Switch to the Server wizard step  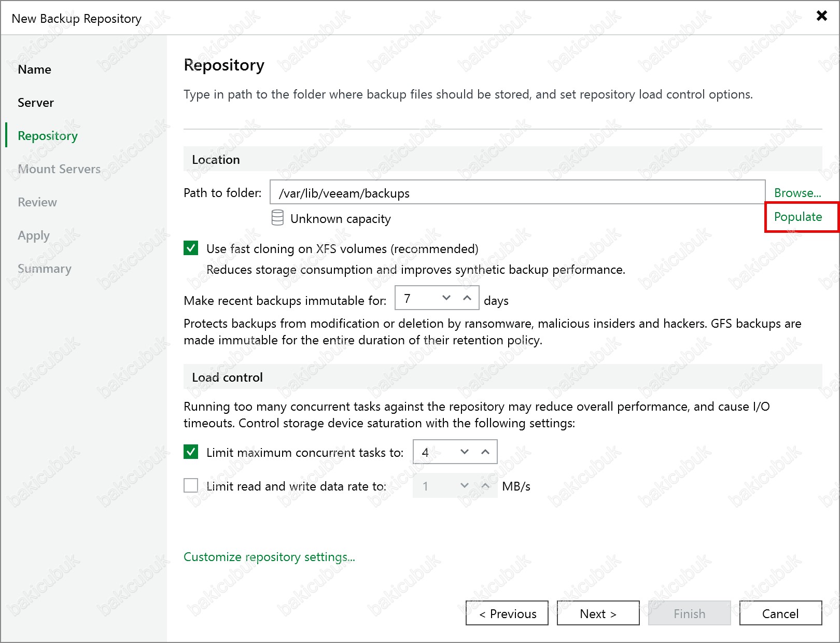36,103
